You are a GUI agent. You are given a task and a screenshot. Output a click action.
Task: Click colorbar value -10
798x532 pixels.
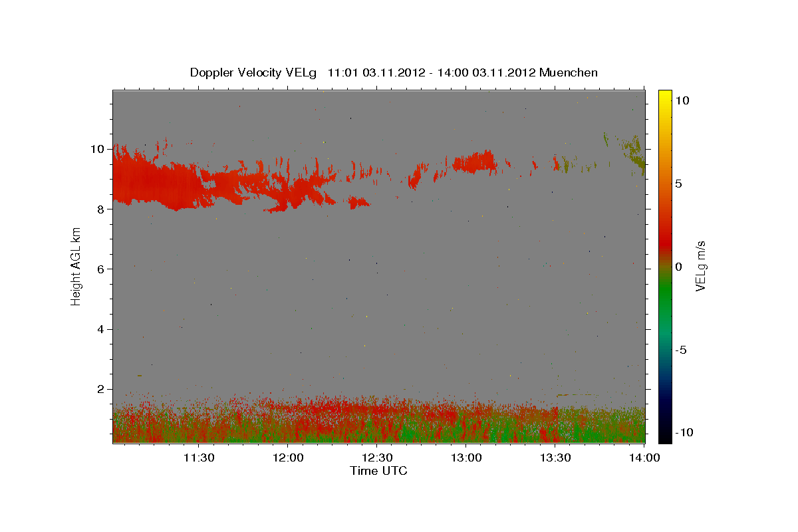[683, 432]
